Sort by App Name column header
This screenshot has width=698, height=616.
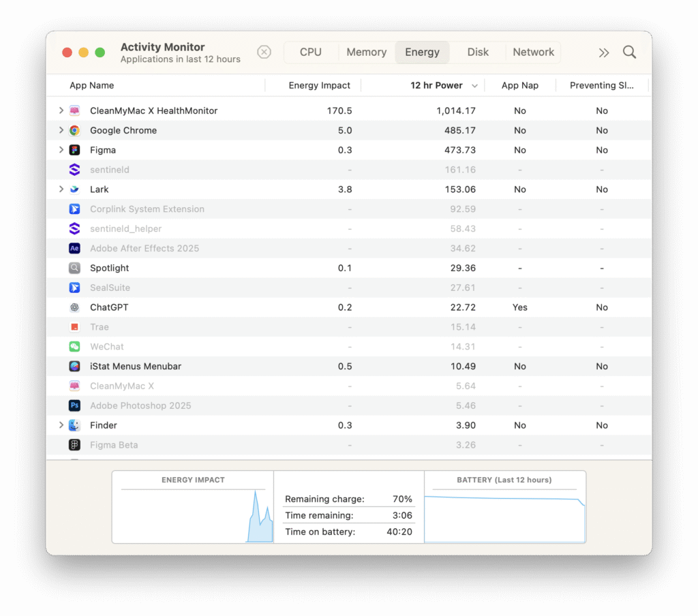coord(92,85)
